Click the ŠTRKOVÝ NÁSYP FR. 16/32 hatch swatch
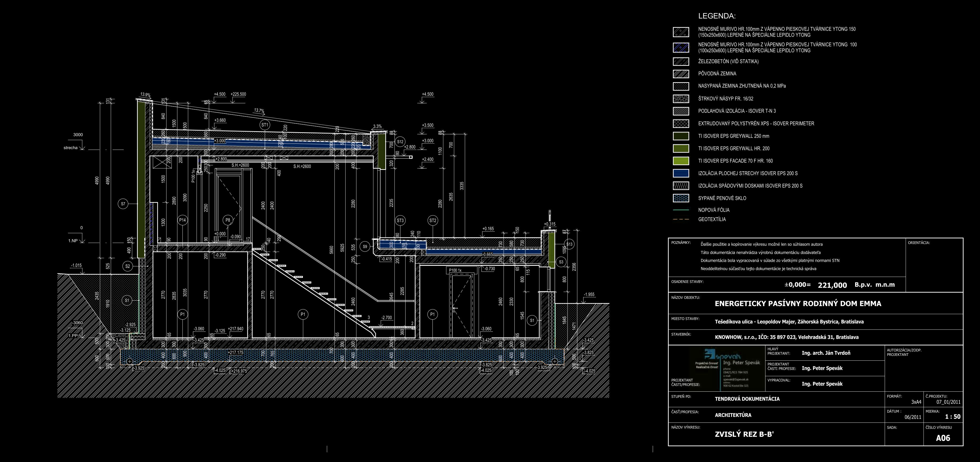 681,99
